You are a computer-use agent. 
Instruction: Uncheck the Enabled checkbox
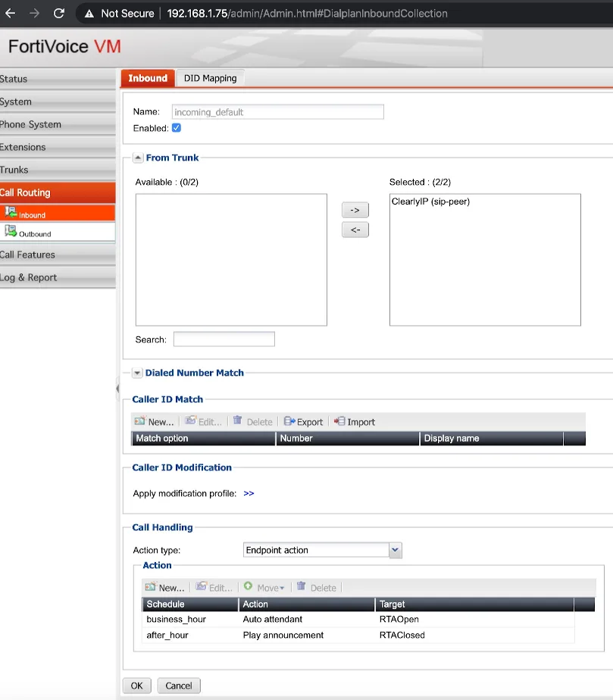pos(177,128)
